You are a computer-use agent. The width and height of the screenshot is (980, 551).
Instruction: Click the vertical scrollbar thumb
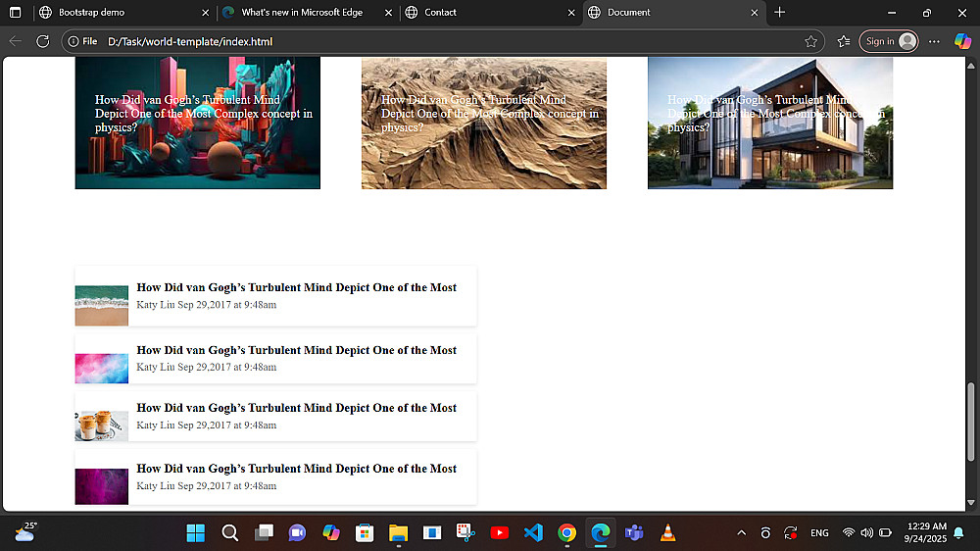[x=970, y=421]
